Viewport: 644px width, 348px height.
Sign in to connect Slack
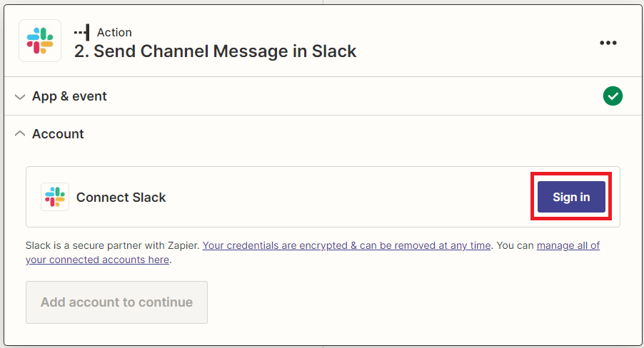click(x=571, y=197)
